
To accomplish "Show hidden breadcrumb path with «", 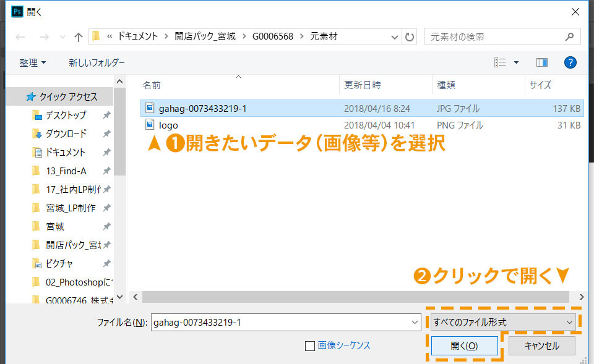I will (x=110, y=36).
